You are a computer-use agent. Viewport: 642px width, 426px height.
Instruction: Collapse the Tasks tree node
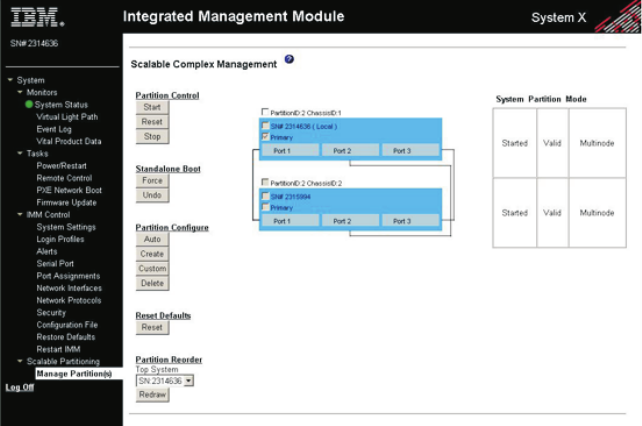[20, 153]
